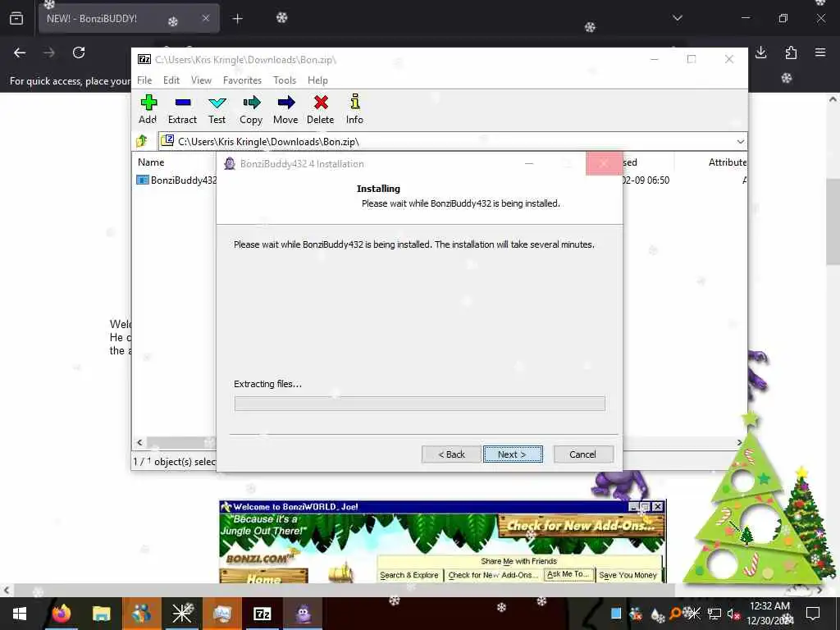840x630 pixels.
Task: Open the network tray icon
Action: point(714,614)
